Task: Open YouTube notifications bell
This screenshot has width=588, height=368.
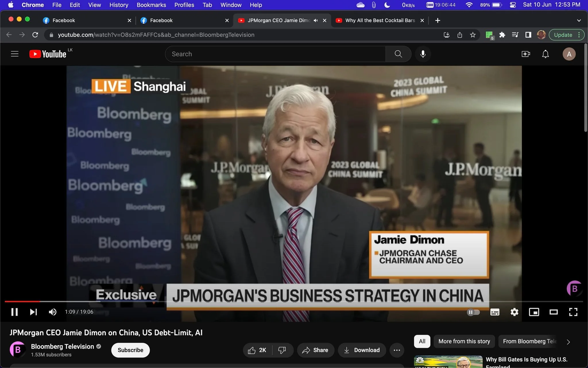Action: coord(546,54)
